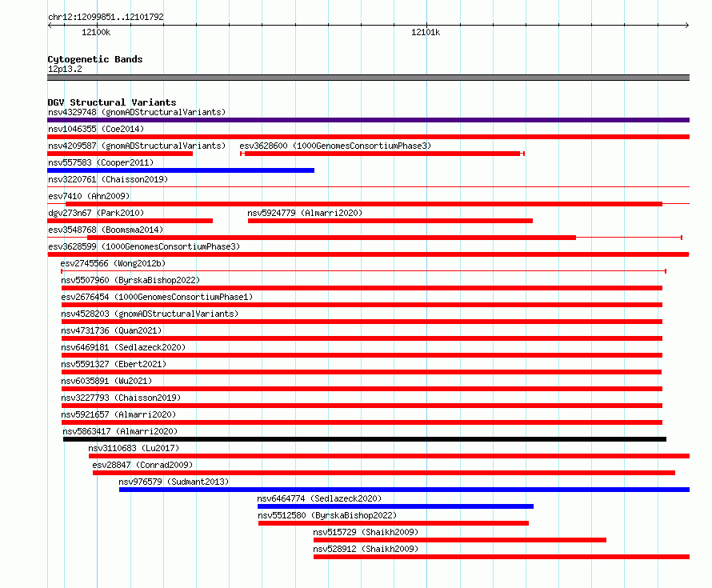Open esv28847 (Conrad2009) label

click(x=142, y=465)
